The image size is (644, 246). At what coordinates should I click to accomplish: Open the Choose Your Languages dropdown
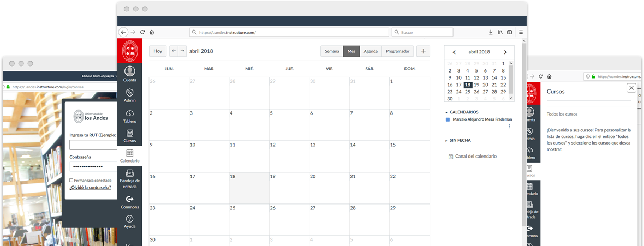coord(98,76)
